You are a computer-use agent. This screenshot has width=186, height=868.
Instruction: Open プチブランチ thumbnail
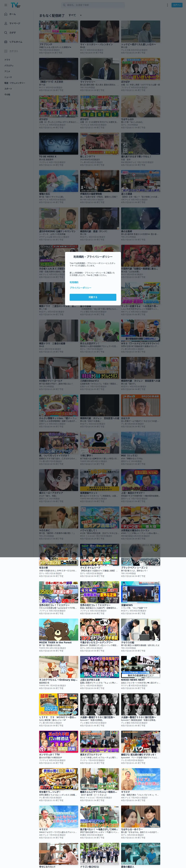(x=59, y=31)
